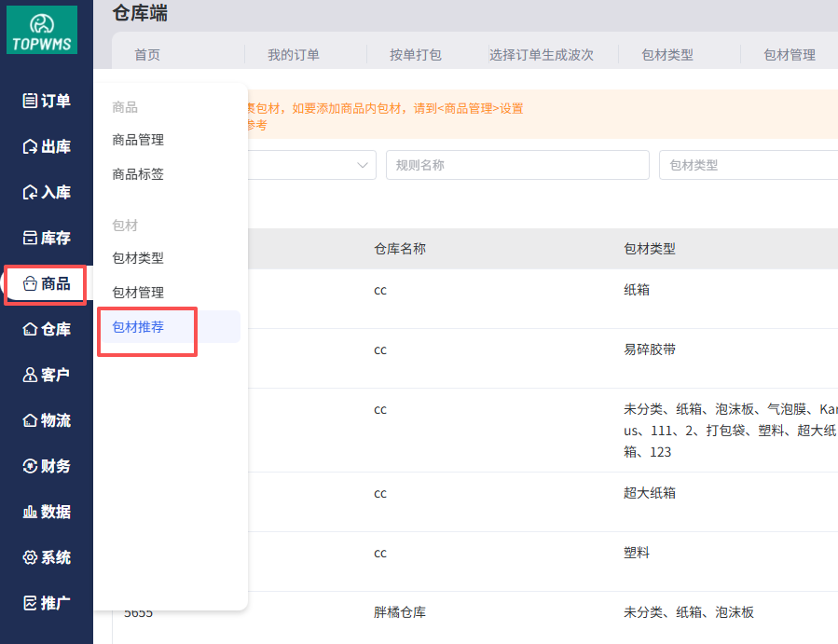Image resolution: width=838 pixels, height=644 pixels.
Task: Open the 库存 inventory sidebar icon
Action: point(30,238)
